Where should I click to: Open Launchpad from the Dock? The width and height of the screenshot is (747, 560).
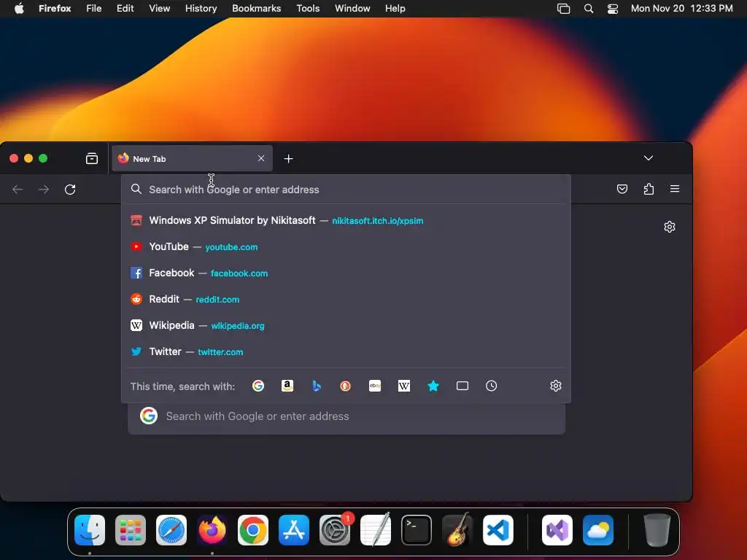point(131,530)
